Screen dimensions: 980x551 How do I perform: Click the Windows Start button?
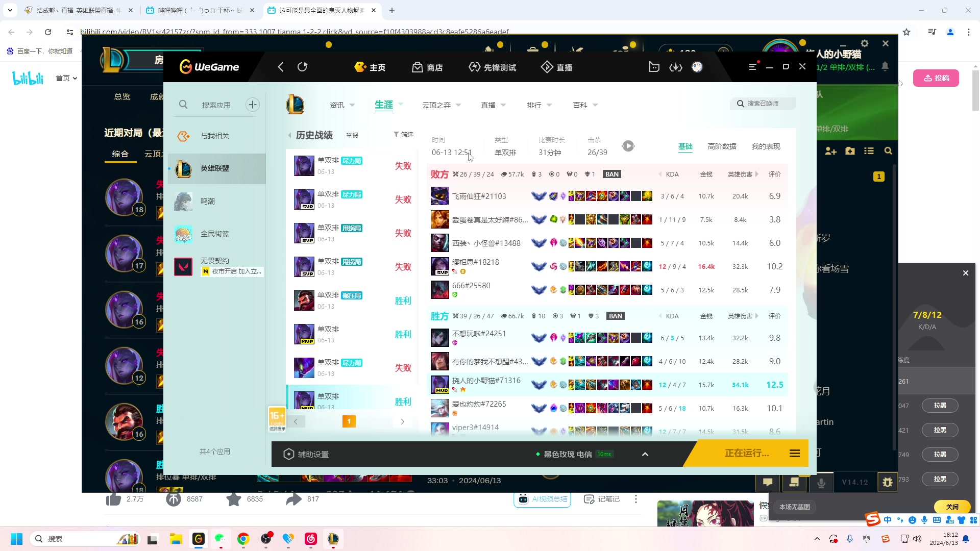click(16, 539)
